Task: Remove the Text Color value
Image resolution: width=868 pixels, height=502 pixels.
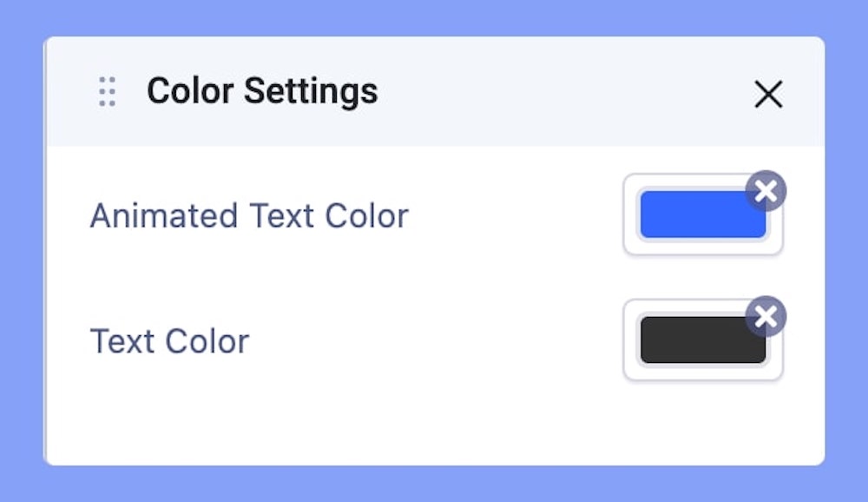Action: click(766, 317)
